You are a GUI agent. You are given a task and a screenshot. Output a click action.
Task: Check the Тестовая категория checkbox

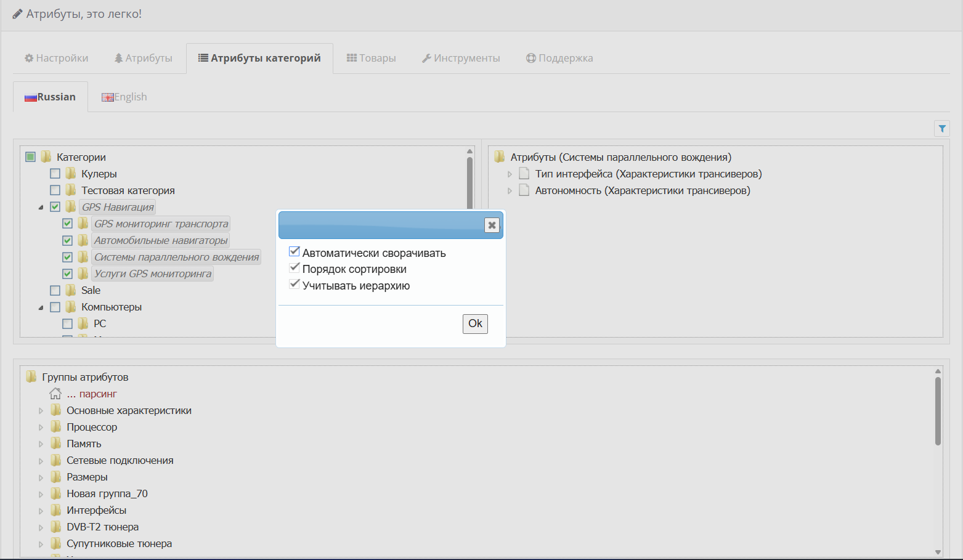coord(55,190)
